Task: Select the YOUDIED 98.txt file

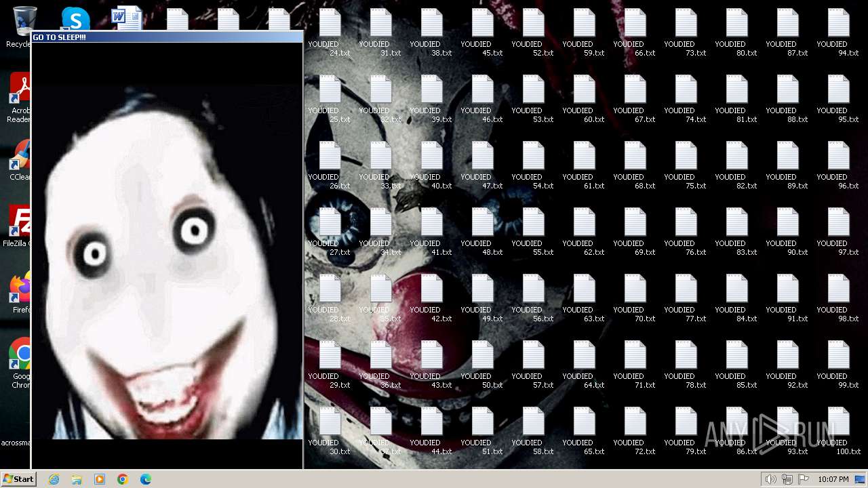Action: 838,299
